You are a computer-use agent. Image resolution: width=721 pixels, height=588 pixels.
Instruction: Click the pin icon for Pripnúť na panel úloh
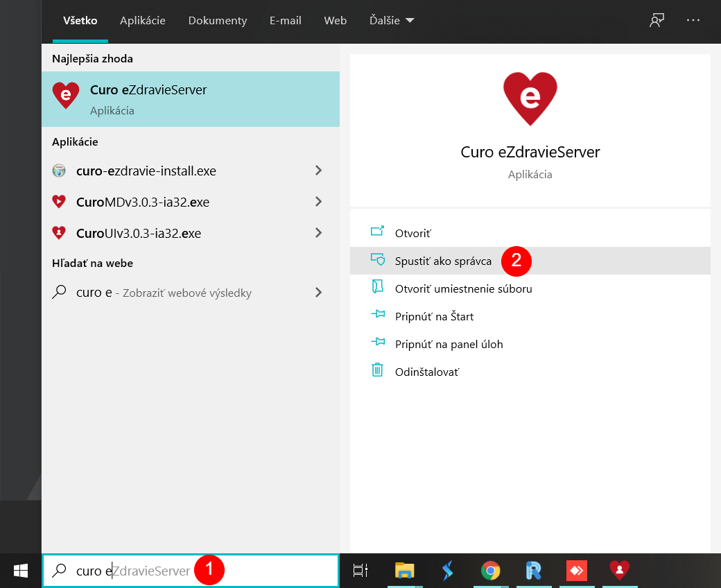click(378, 342)
